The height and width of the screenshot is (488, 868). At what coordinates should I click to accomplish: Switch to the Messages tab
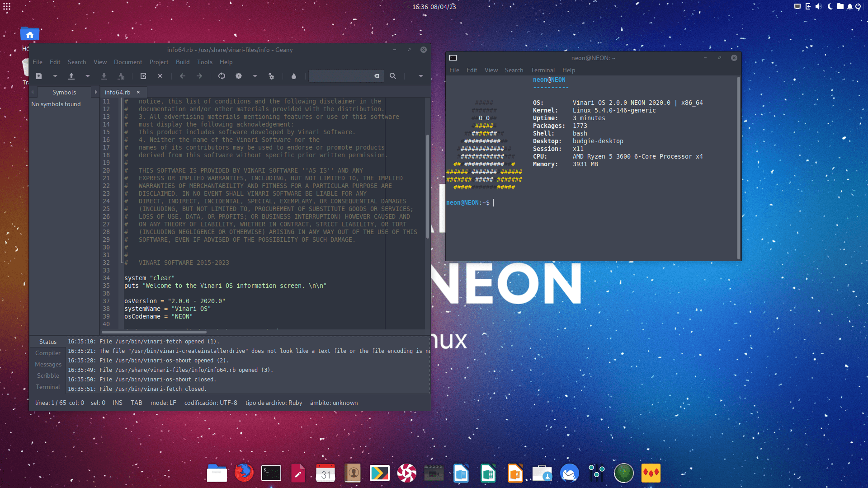point(48,364)
